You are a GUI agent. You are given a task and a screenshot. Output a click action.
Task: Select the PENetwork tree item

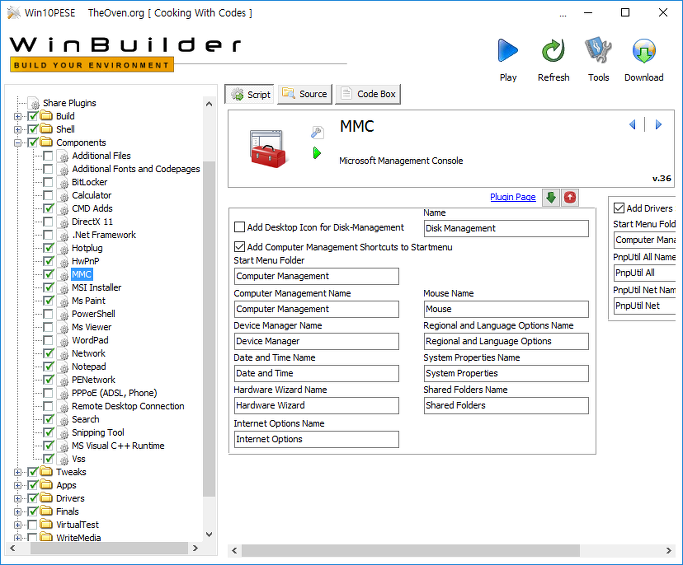click(x=94, y=380)
